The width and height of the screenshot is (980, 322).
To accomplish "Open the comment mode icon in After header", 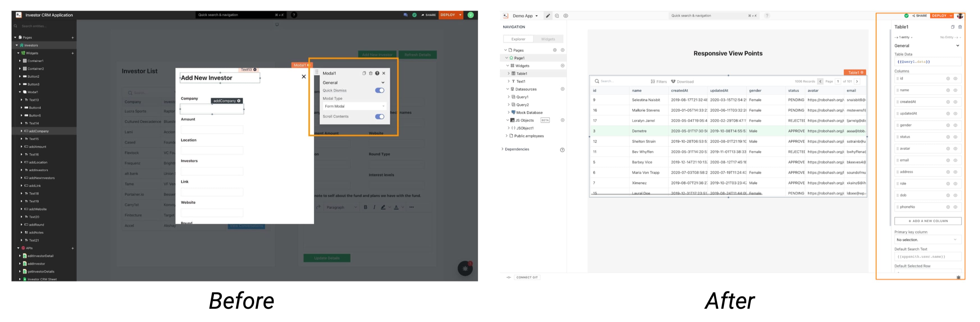I will pos(557,16).
